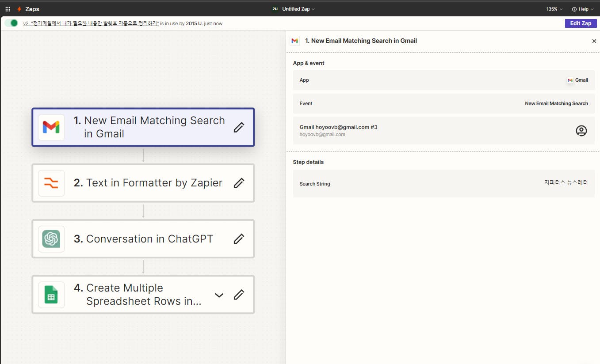
Task: Edit step 1 with the pencil icon
Action: tap(239, 127)
